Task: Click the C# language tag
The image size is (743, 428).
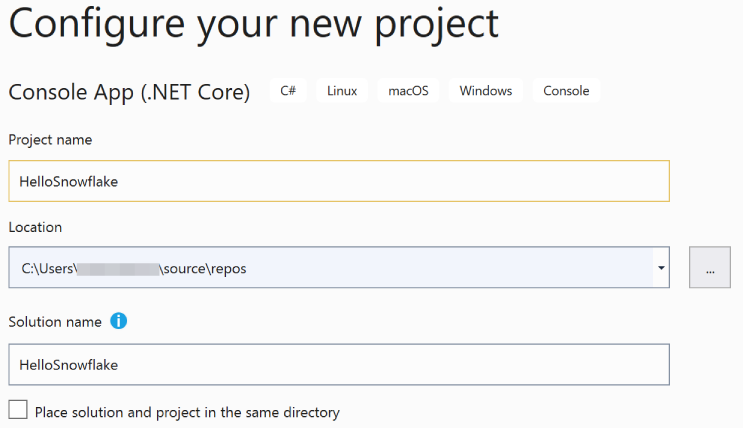Action: 288,91
